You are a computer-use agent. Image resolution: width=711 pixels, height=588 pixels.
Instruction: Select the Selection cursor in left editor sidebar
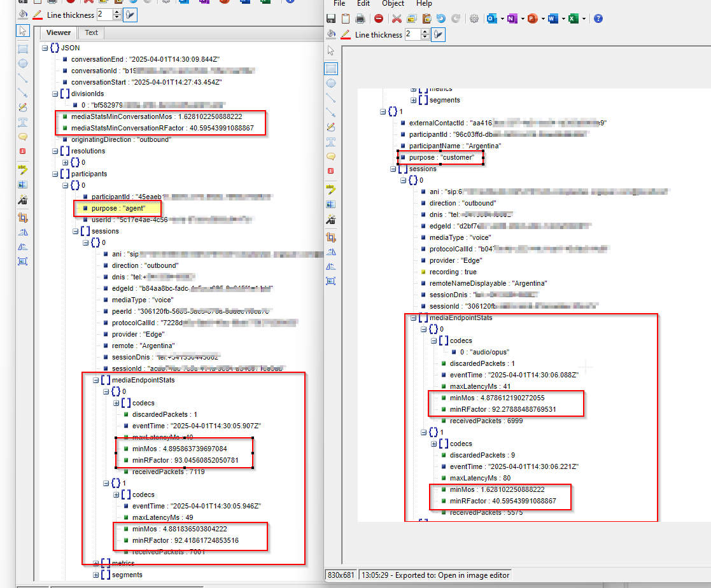(x=23, y=31)
